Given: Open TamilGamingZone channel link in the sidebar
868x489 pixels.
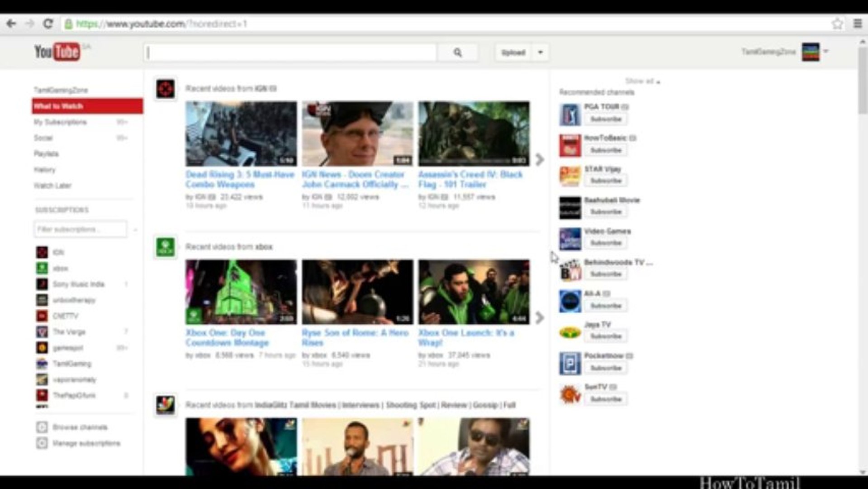Looking at the screenshot, I should [61, 90].
